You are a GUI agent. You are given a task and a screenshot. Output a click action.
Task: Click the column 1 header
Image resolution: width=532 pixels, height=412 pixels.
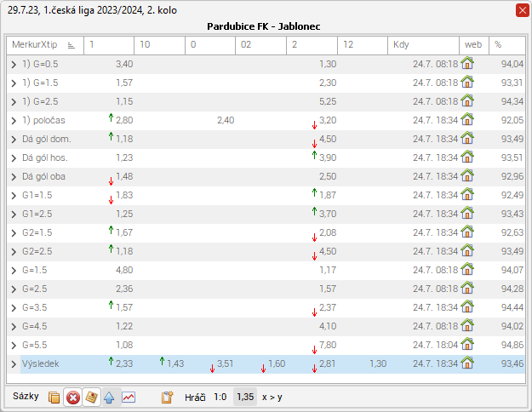coord(109,45)
